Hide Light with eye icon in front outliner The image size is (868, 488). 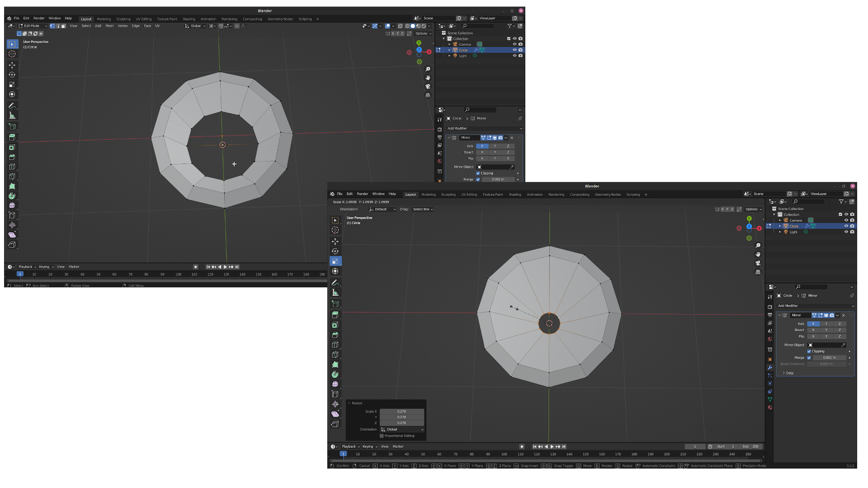pos(846,232)
